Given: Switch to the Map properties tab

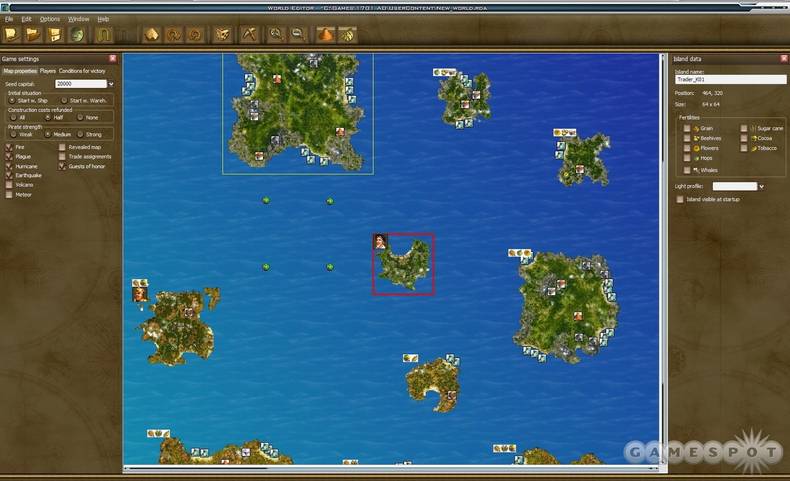Looking at the screenshot, I should (20, 71).
